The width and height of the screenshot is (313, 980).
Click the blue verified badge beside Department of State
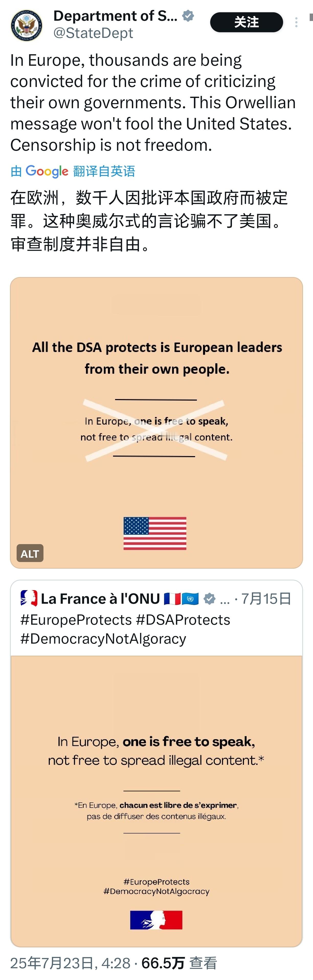click(188, 16)
